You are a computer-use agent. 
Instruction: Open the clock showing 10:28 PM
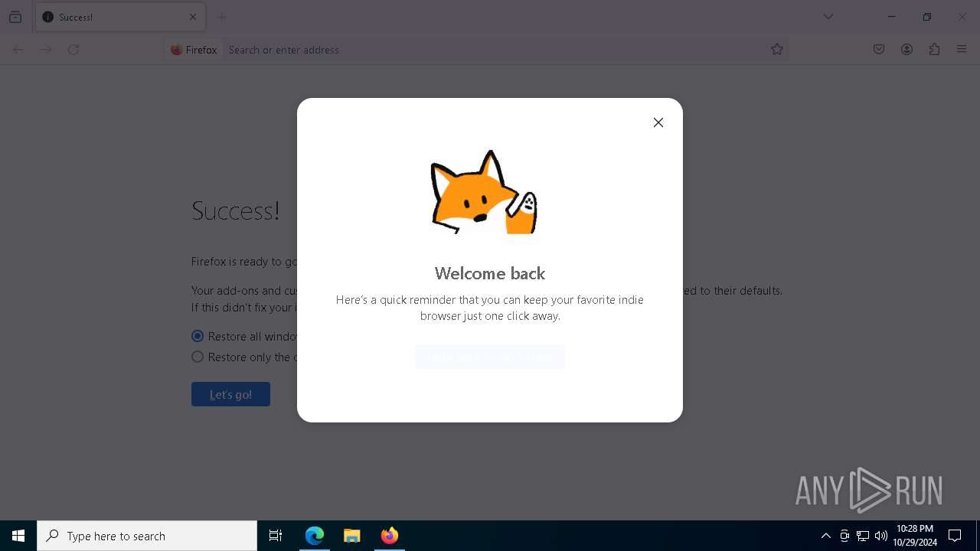pos(915,536)
